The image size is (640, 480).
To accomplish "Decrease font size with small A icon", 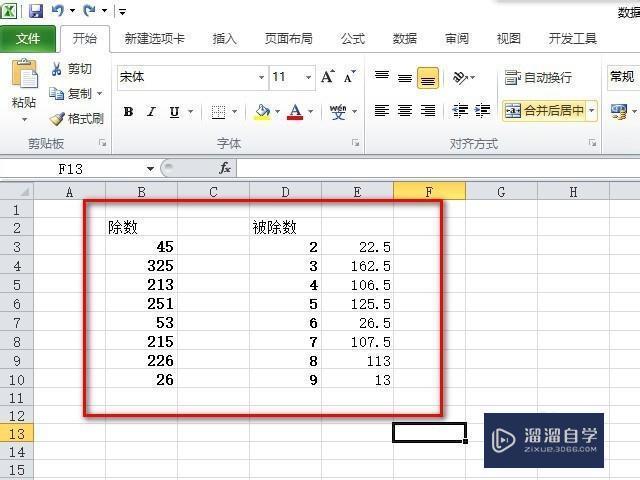I will (x=349, y=76).
